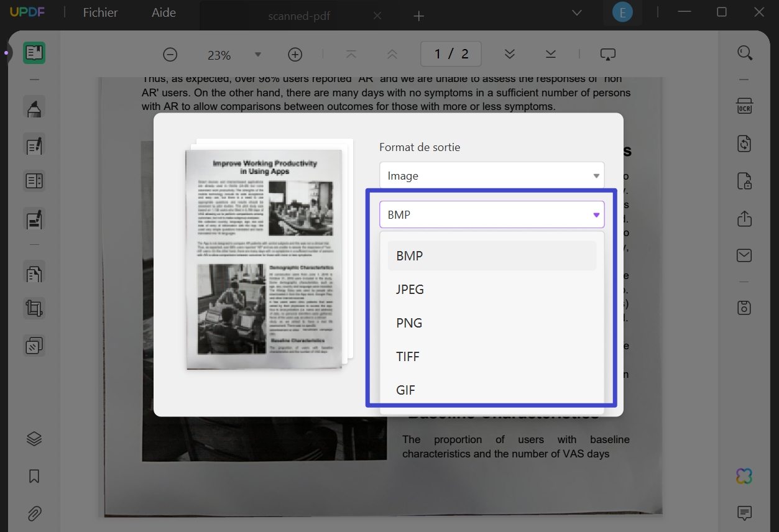Open the attachments paperclip panel
This screenshot has height=532, width=779.
click(x=34, y=513)
